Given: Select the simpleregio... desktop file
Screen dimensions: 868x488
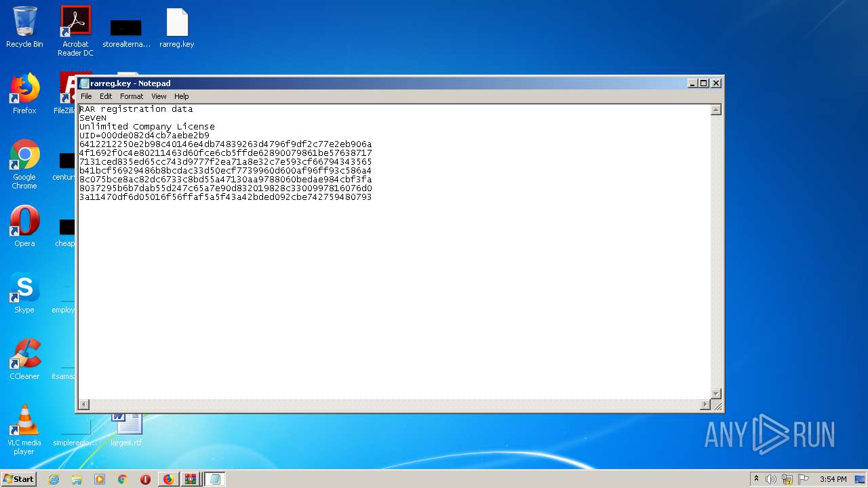Looking at the screenshot, I should (x=75, y=434).
